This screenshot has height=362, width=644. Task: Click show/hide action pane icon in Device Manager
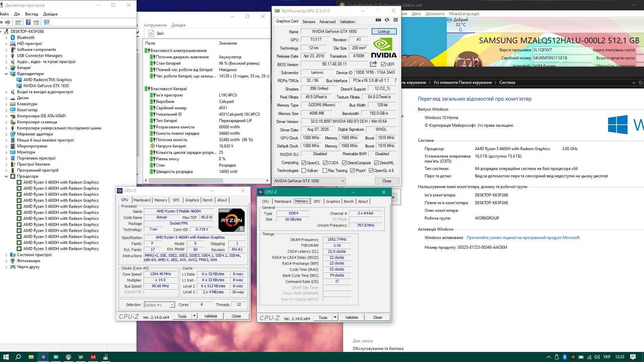point(36,22)
